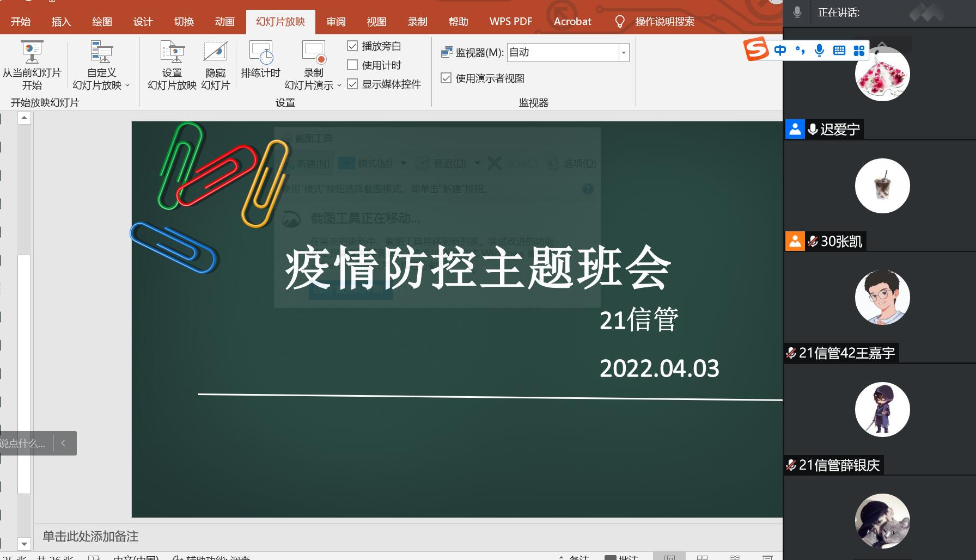Start slideshow from current slide

32,64
